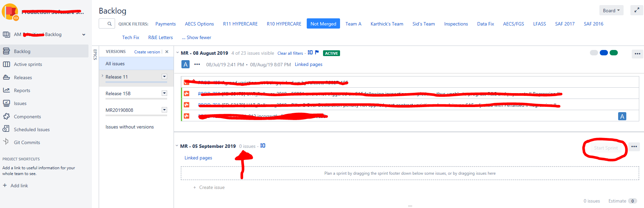
Task: Click the green done status pill
Action: [x=614, y=53]
